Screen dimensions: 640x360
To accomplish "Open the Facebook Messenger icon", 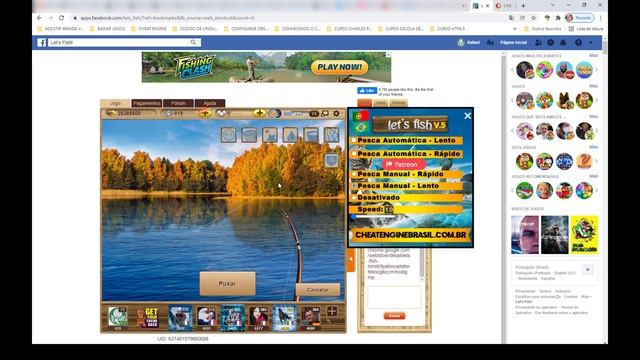I will point(551,42).
